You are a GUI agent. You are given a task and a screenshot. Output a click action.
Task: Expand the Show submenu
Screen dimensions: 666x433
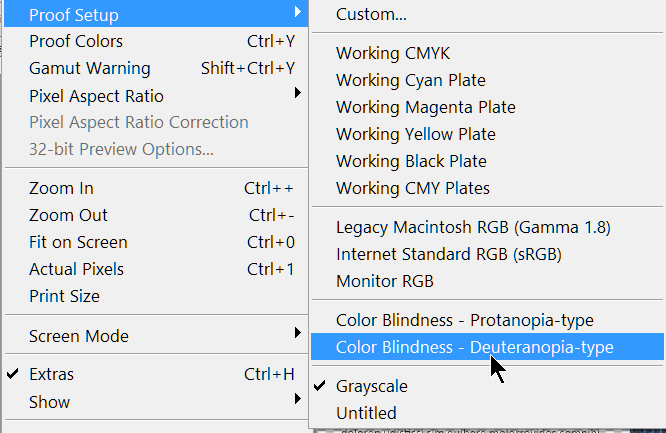49,402
